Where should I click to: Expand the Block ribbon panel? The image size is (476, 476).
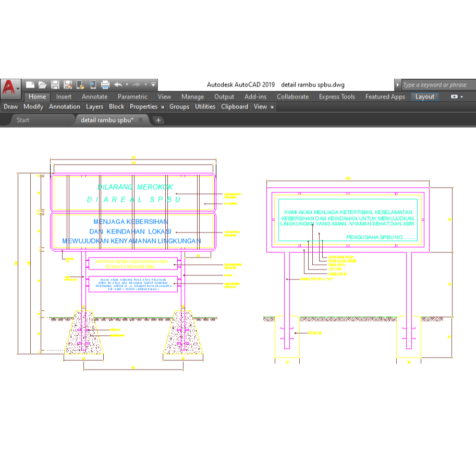tap(117, 107)
